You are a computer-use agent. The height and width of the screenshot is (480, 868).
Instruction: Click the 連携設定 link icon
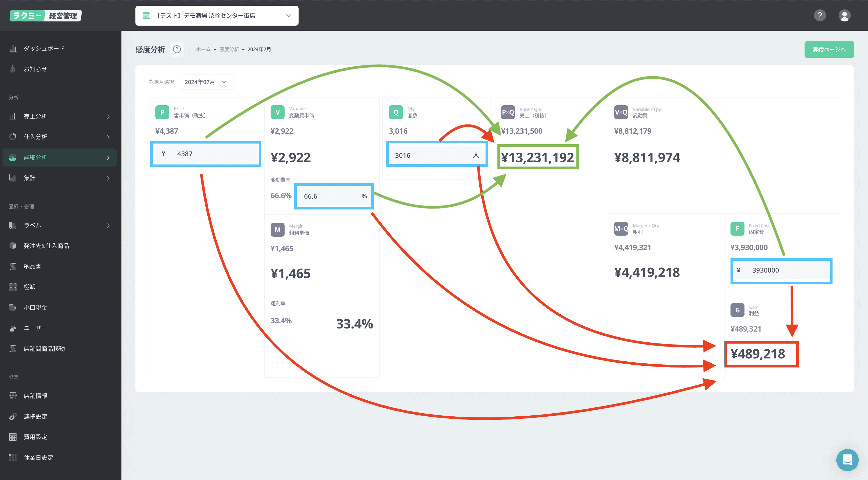pyautogui.click(x=13, y=416)
